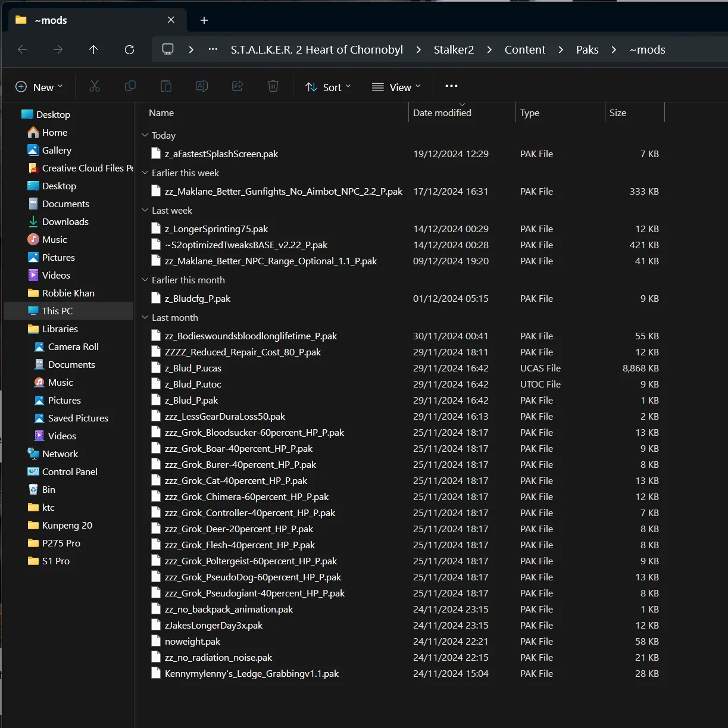This screenshot has height=728, width=728.
Task: Open a new tab with plus button
Action: point(204,20)
